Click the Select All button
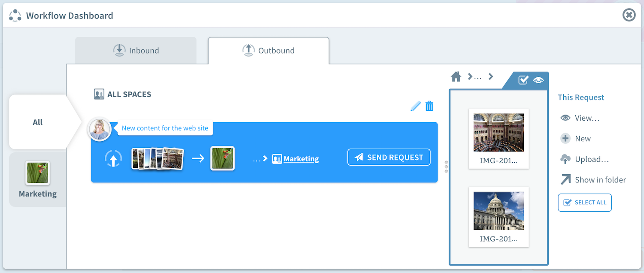644x273 pixels. 585,203
